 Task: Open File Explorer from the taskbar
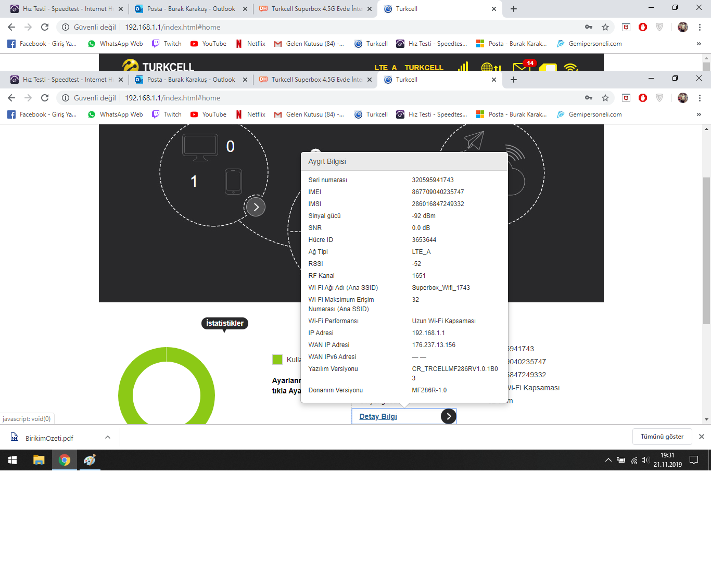(x=39, y=460)
